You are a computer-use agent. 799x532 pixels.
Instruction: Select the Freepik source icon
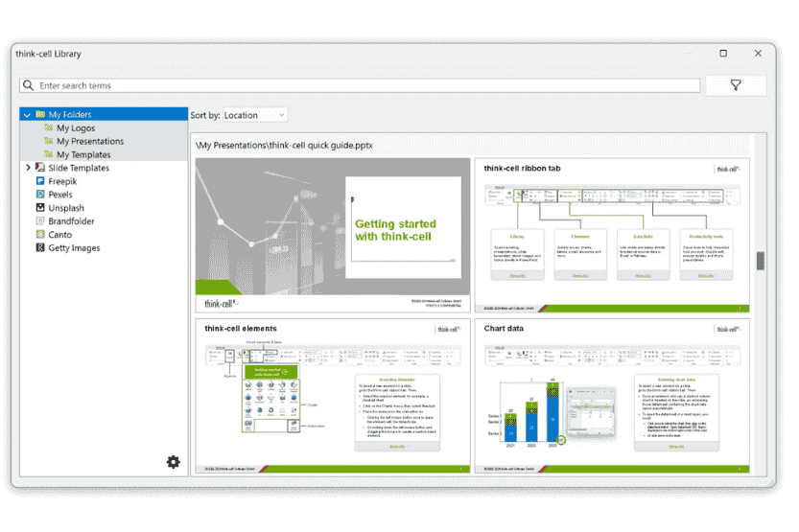[x=40, y=181]
